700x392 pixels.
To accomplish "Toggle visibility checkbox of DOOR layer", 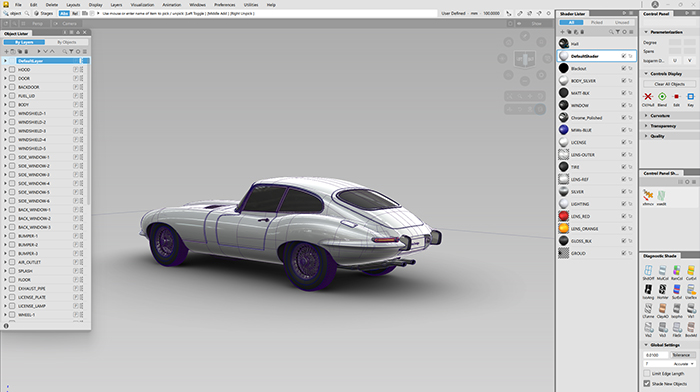I will (12, 78).
